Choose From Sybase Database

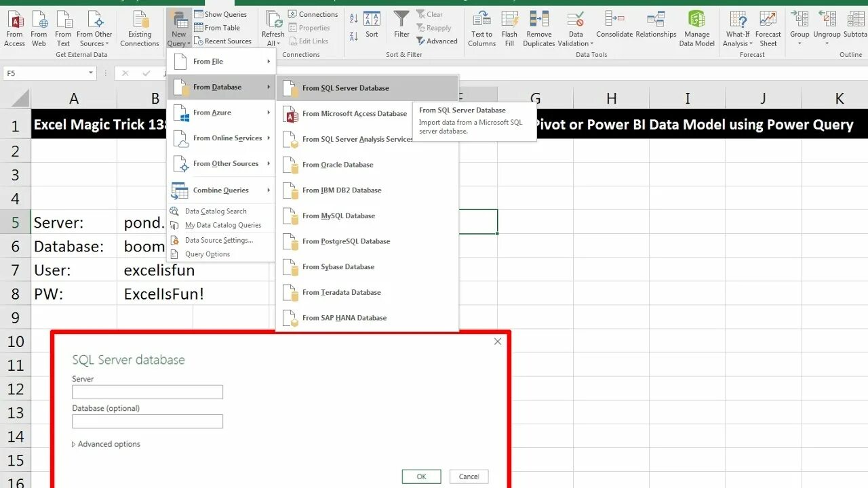(x=368, y=267)
